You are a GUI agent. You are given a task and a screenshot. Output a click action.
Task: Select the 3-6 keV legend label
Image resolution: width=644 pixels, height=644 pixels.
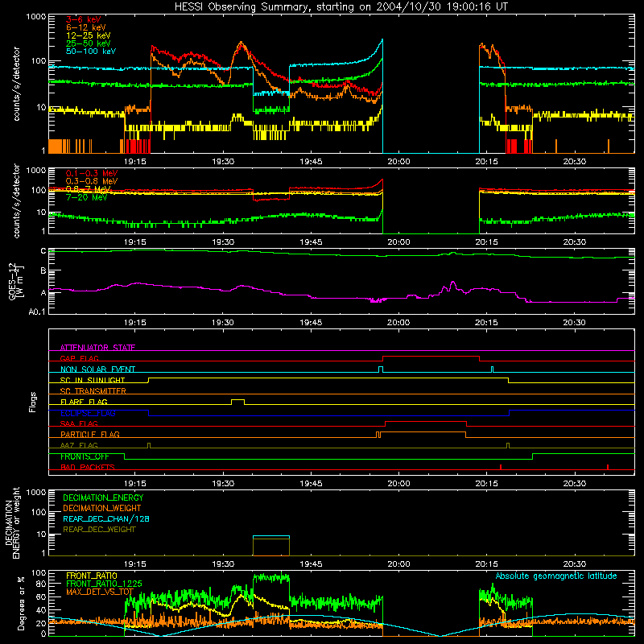click(84, 19)
